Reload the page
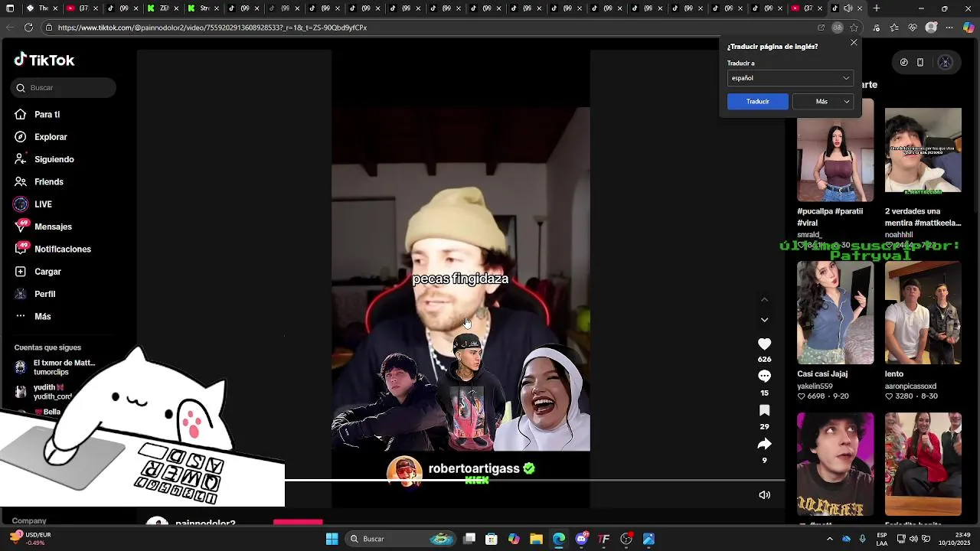 pyautogui.click(x=28, y=28)
